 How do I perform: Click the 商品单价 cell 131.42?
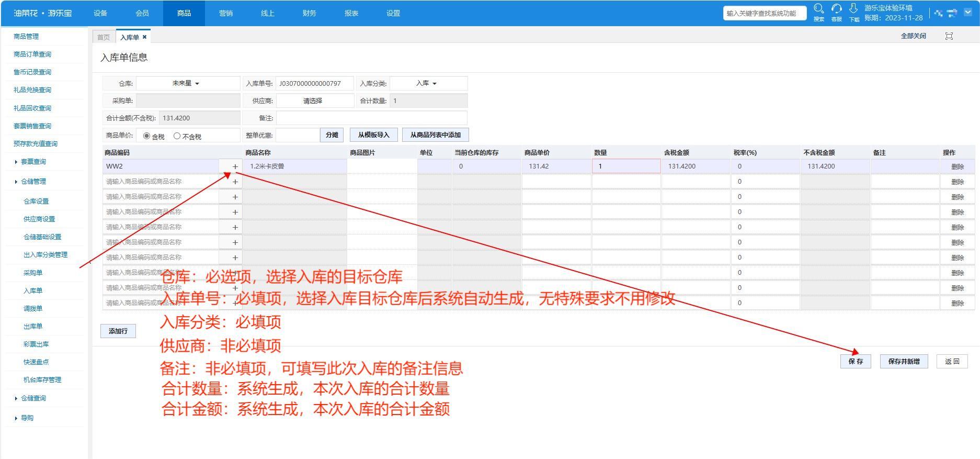point(557,166)
